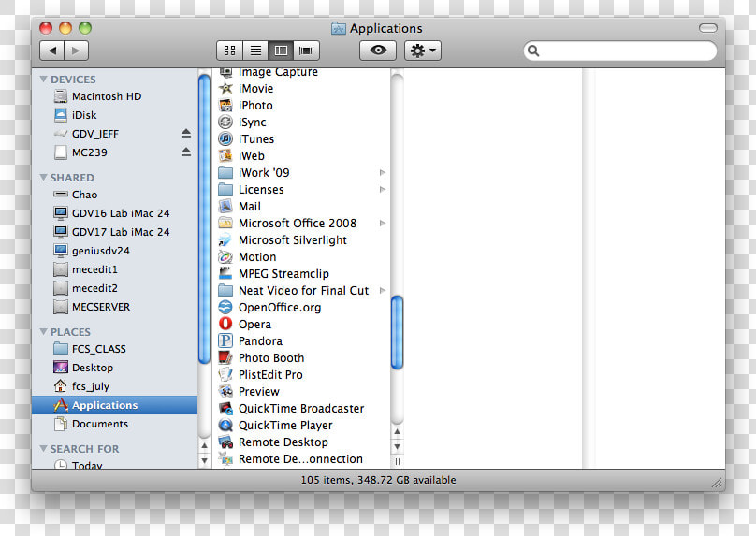
Task: Switch to list view
Action: (x=255, y=51)
